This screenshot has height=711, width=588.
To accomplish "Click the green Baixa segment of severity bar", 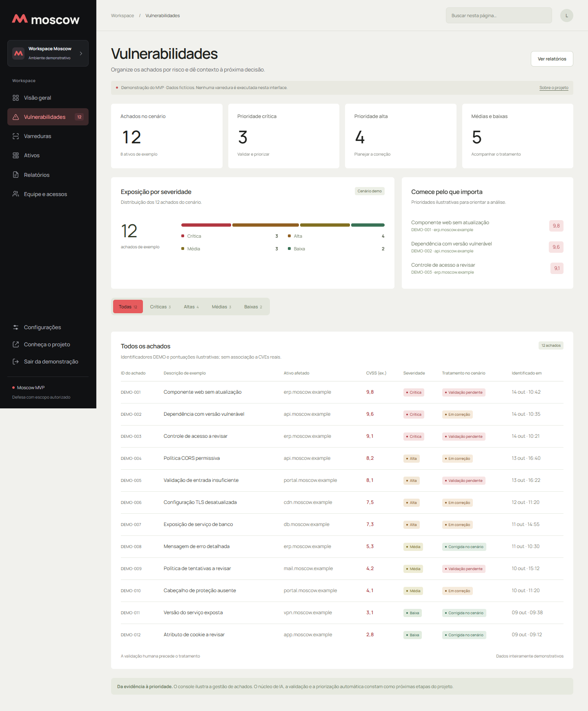I will 368,225.
